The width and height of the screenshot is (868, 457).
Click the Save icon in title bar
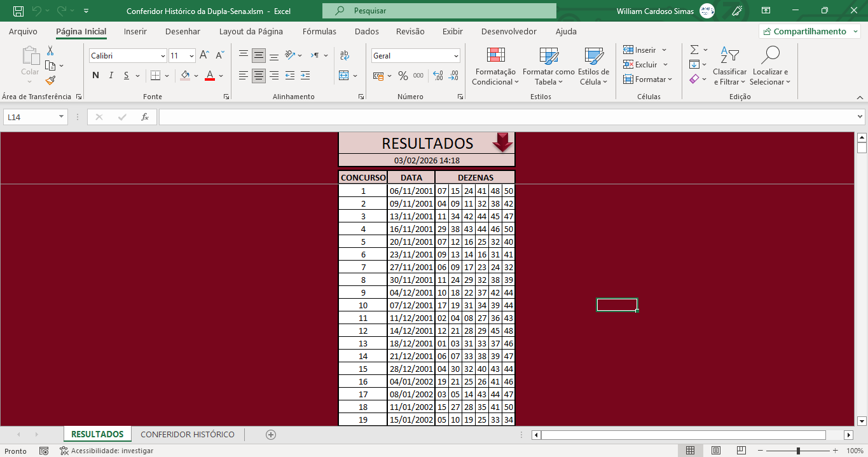18,11
